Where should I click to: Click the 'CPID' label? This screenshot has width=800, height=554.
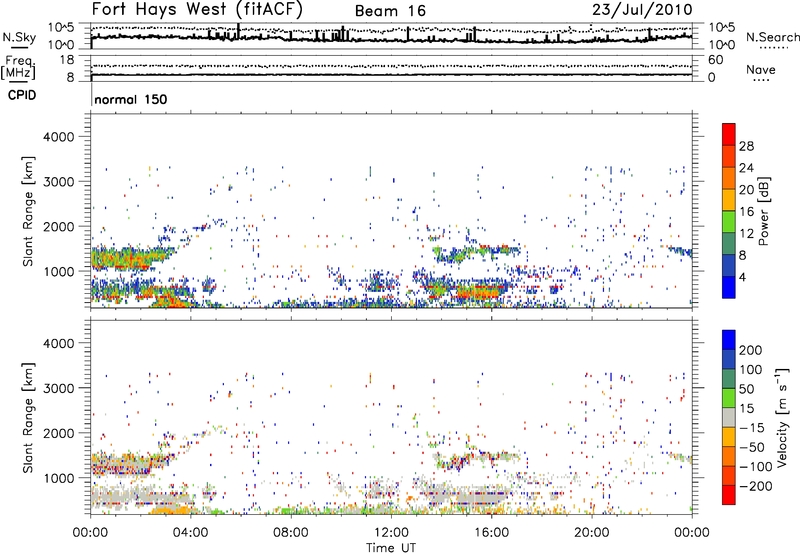point(22,95)
